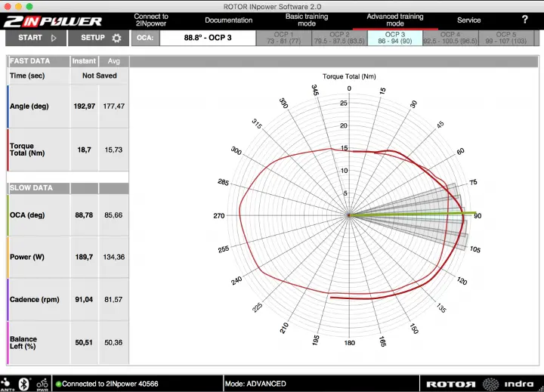Select OCP 3 range 86 - 94
Viewport: 544px width, 392px height.
pos(395,38)
